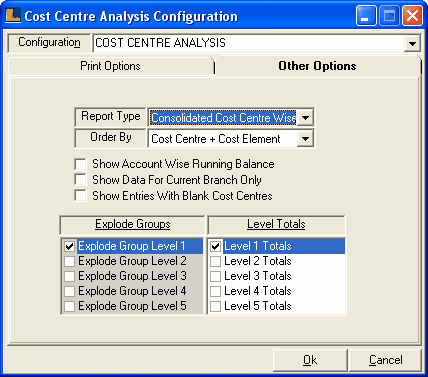
Task: Click the application icon in title bar
Action: pos(13,15)
